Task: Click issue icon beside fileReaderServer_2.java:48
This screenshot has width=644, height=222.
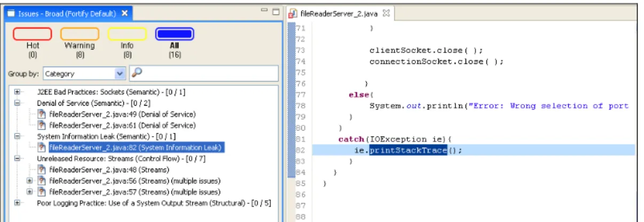Action: [42, 170]
